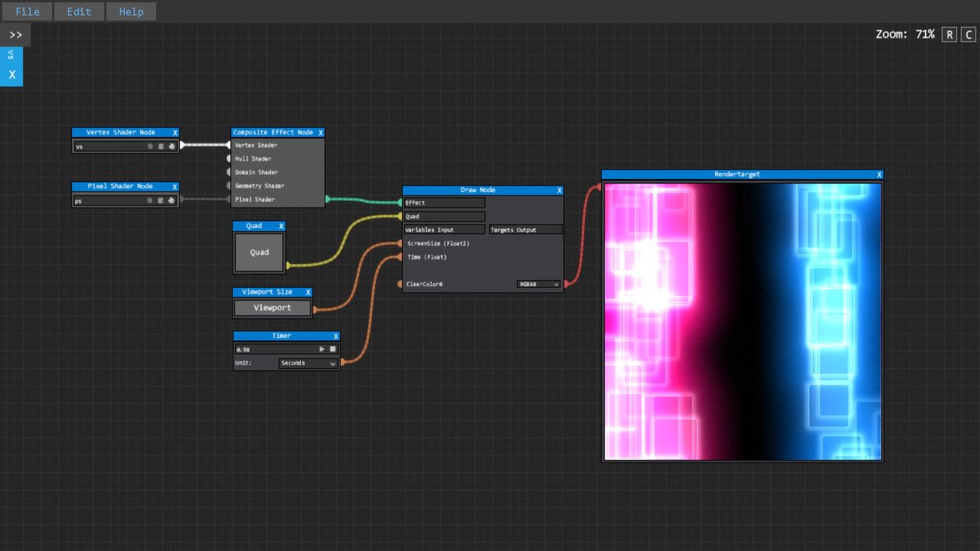Click the hand icon on Pixel Shader Node
Viewport: 980px width, 551px height.
click(x=171, y=201)
